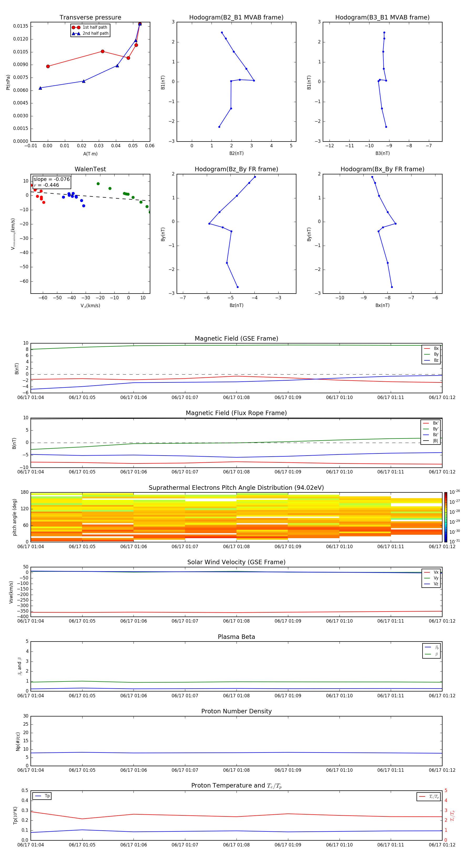The height and width of the screenshot is (868, 473).
Task: Click the 'Proton Number Density' title
Action: pyautogui.click(x=236, y=711)
